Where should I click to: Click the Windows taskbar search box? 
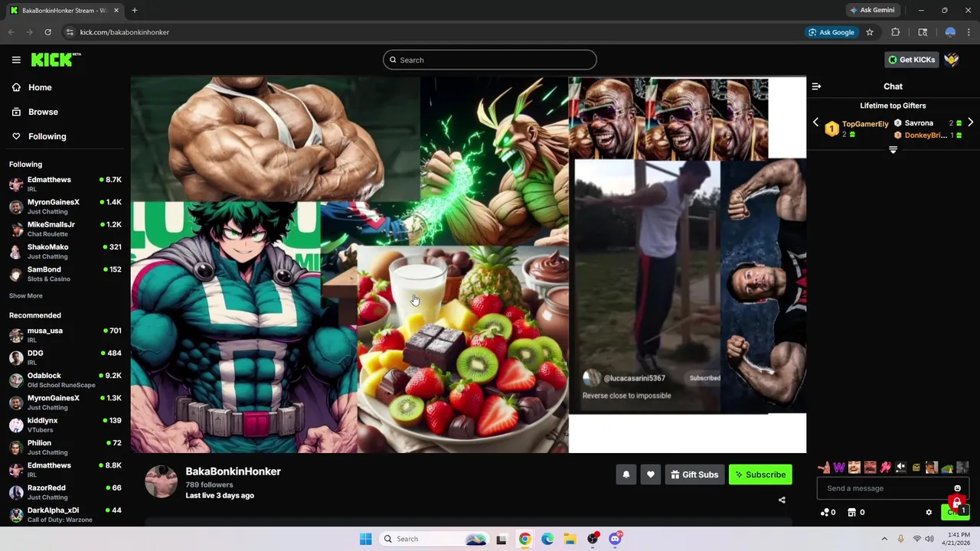click(434, 539)
